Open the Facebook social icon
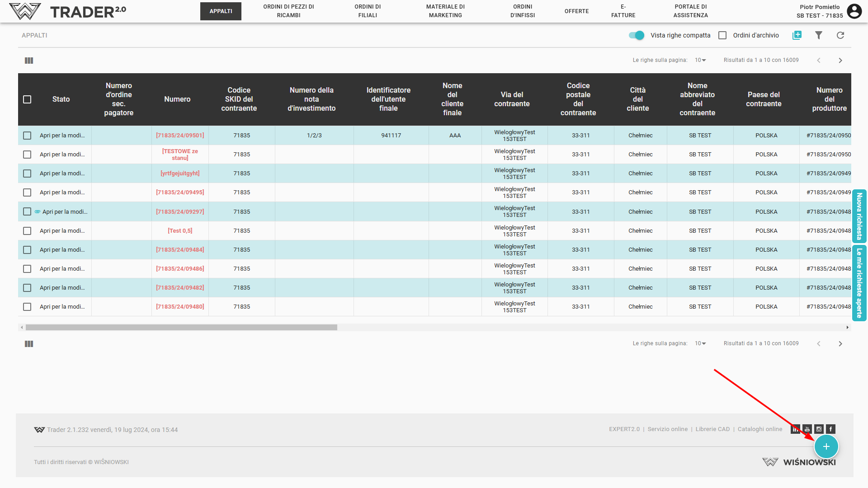 click(x=830, y=429)
